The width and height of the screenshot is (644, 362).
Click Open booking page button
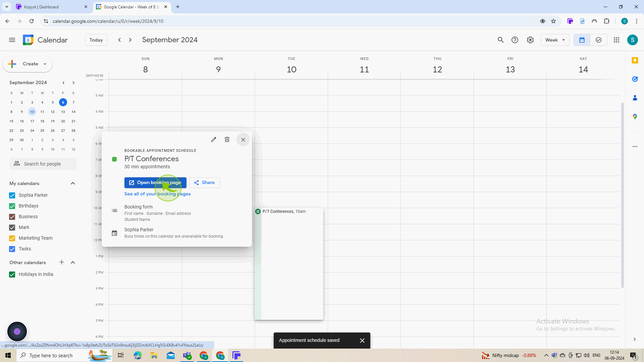156,183
